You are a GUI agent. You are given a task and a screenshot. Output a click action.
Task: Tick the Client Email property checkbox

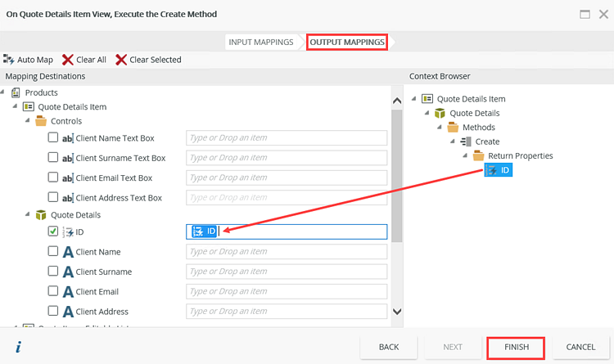point(53,290)
